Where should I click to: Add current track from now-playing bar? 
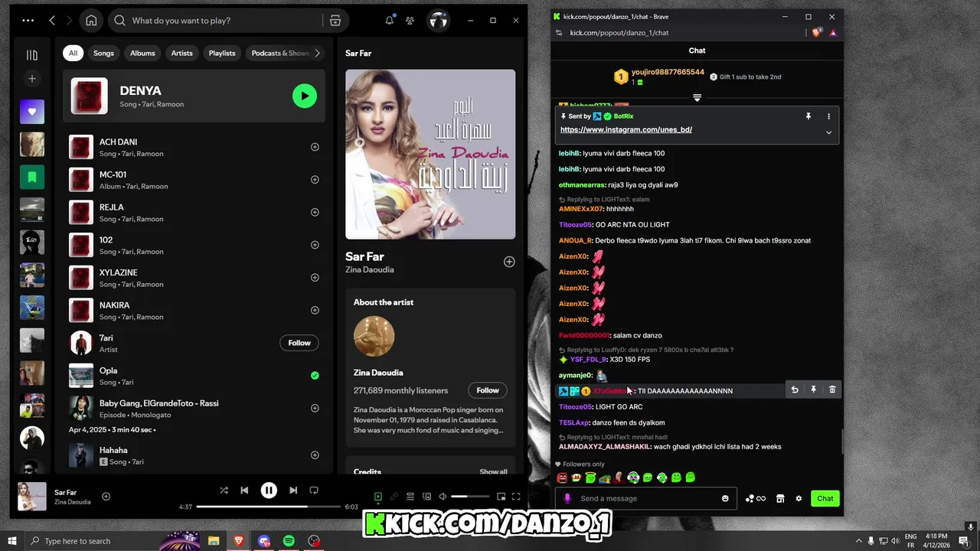[106, 497]
